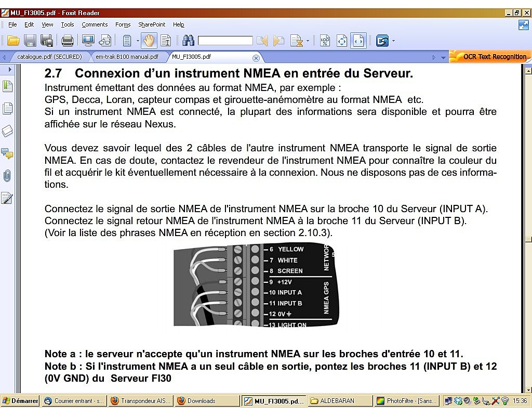532x416 pixels.
Task: Switch to Transpondeur AIS Firefox taskbar window
Action: pos(141,401)
